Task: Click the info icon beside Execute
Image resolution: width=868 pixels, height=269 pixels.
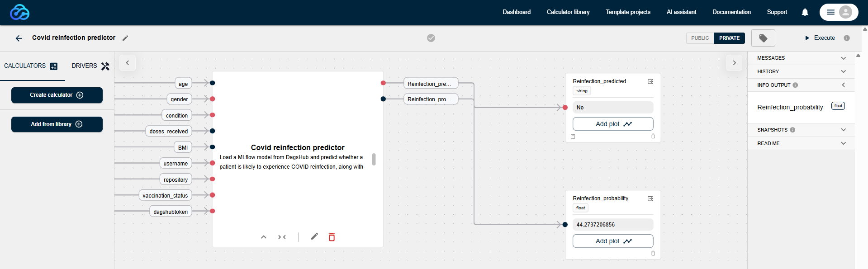Action: click(847, 38)
